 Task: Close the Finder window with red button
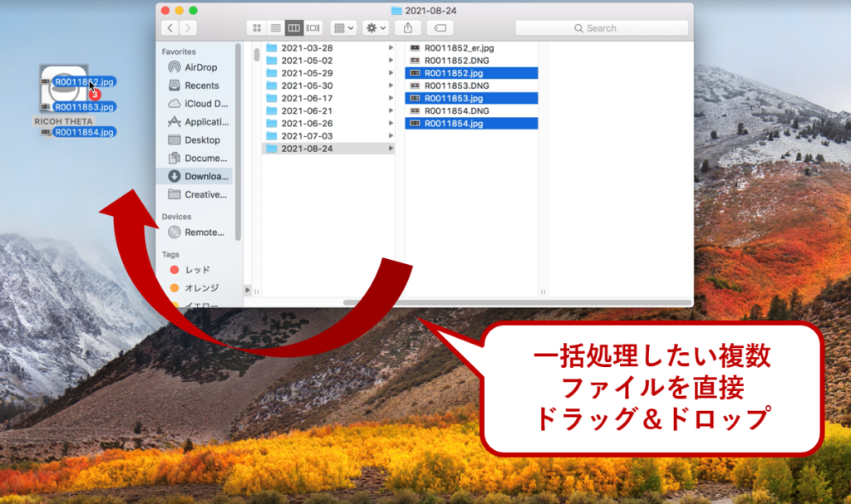165,10
